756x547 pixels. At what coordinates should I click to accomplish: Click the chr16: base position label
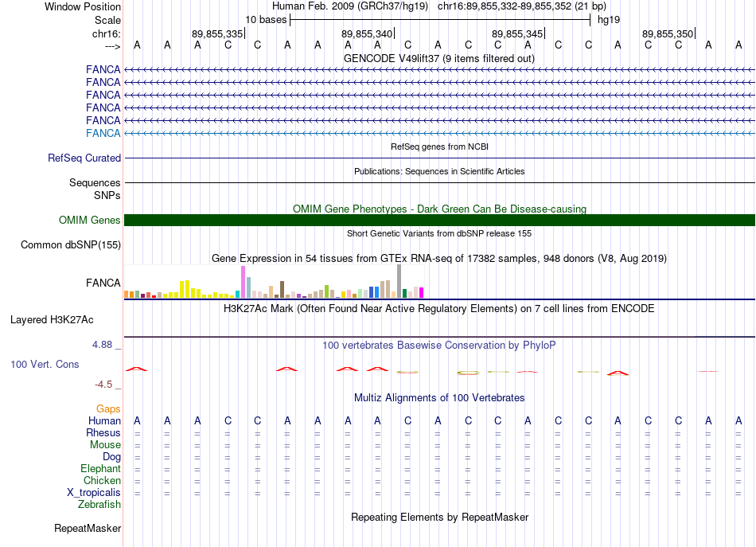[107, 33]
